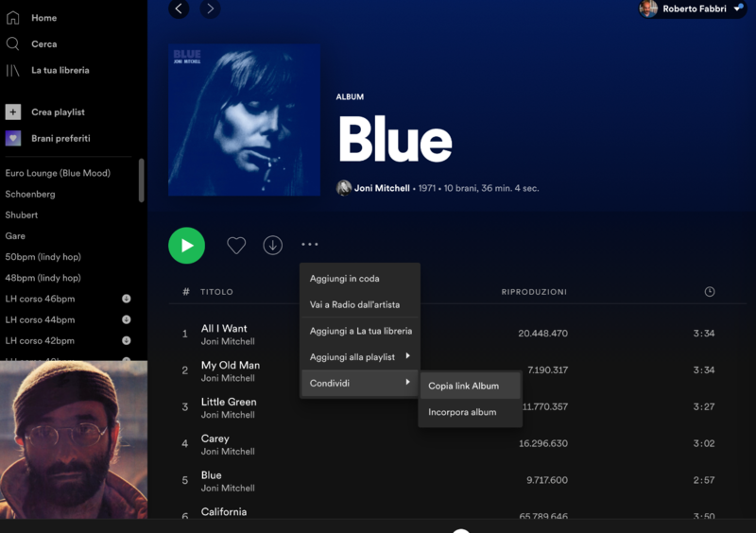Open the Euro Lounge (Blue Mood) playlist

click(x=58, y=174)
